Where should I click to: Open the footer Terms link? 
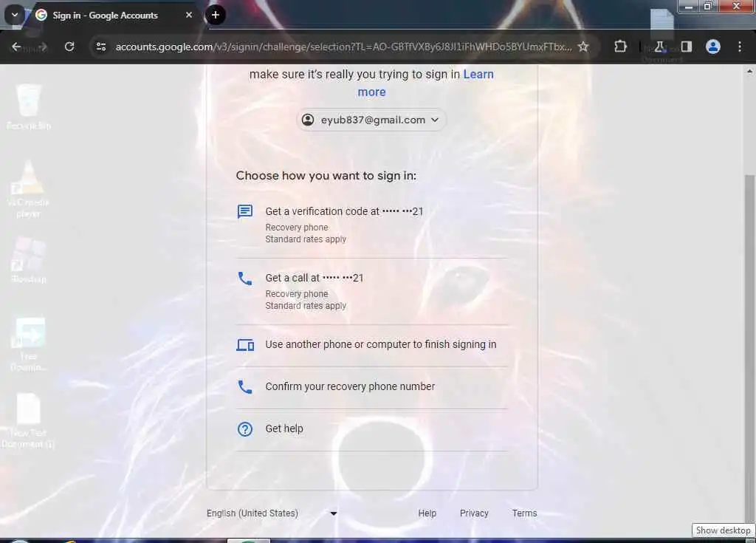tap(525, 513)
